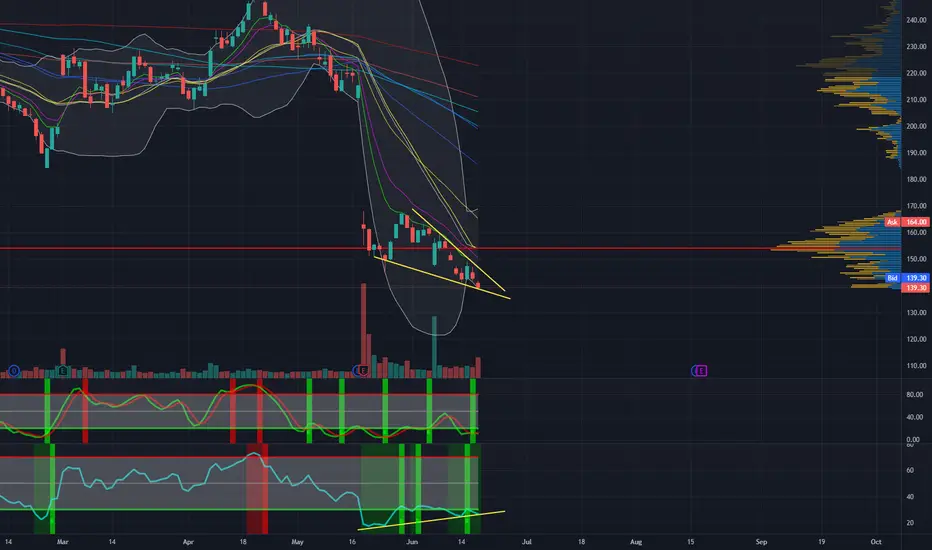Click the Jul label on time axis
Screen dimensions: 932x550
point(526,542)
